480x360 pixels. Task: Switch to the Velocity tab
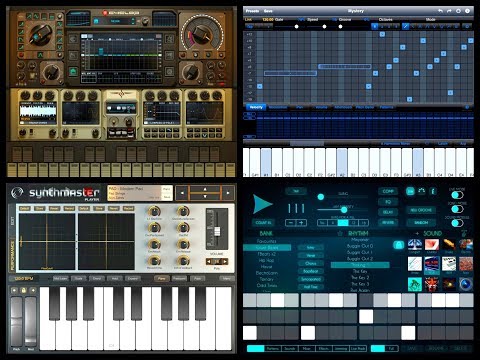[x=256, y=107]
